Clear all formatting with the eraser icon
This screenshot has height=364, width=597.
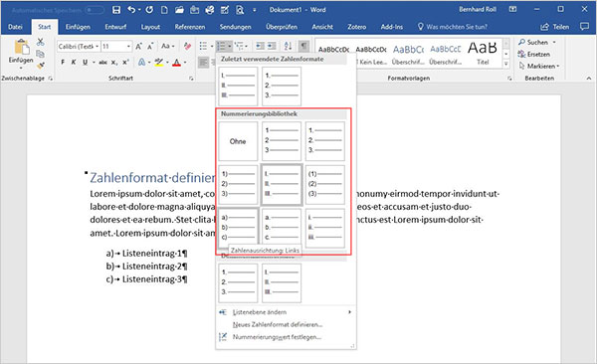point(187,47)
